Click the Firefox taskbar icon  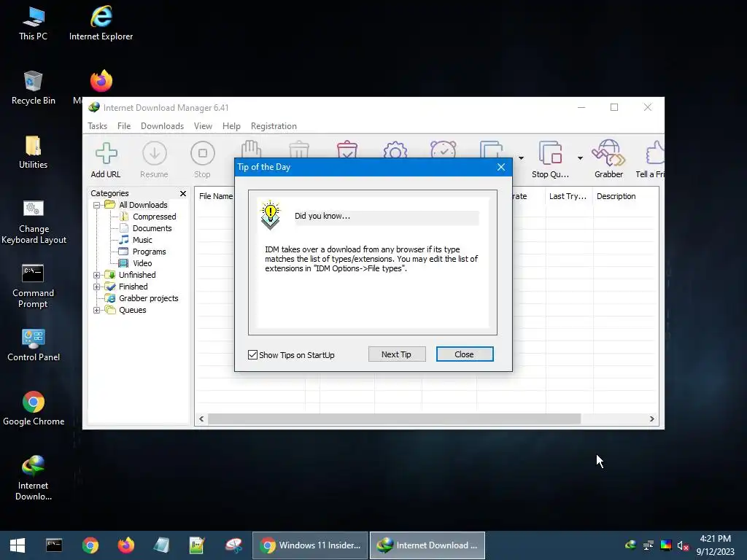click(x=125, y=545)
